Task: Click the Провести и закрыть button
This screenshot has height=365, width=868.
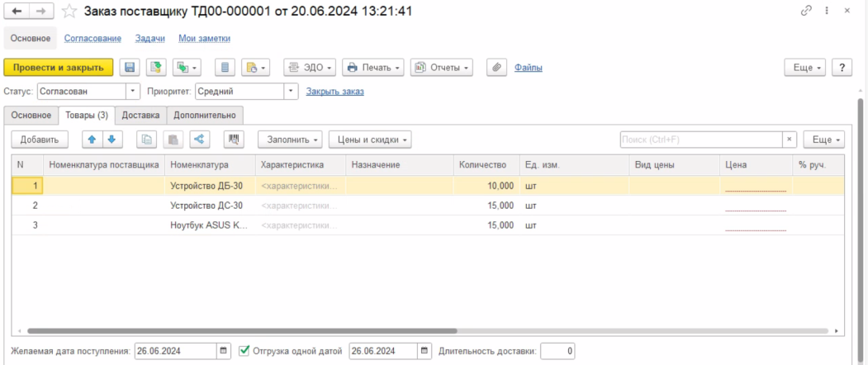Action: (59, 68)
